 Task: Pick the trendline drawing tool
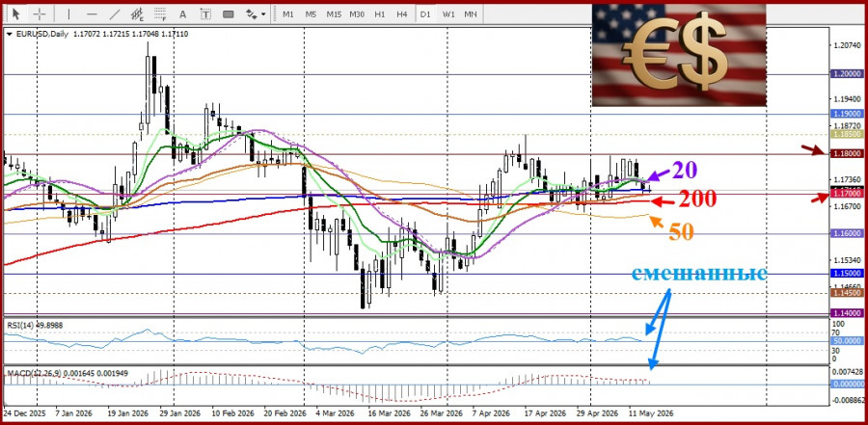click(115, 13)
